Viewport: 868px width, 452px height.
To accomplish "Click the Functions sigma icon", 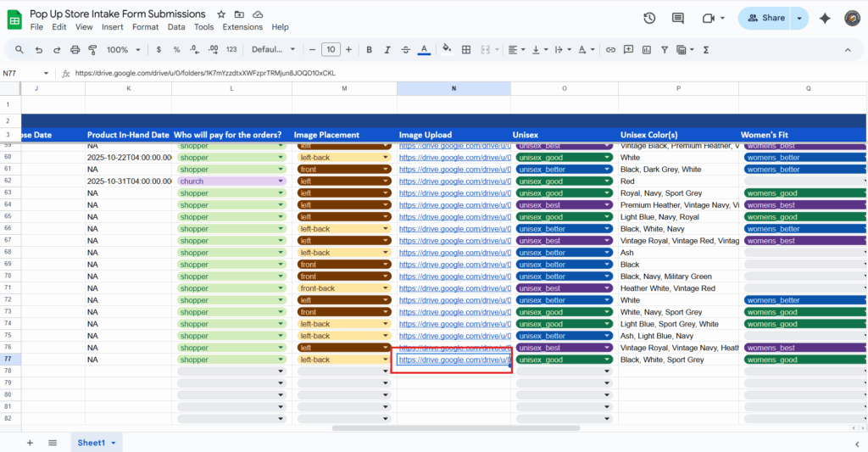I will click(x=705, y=50).
